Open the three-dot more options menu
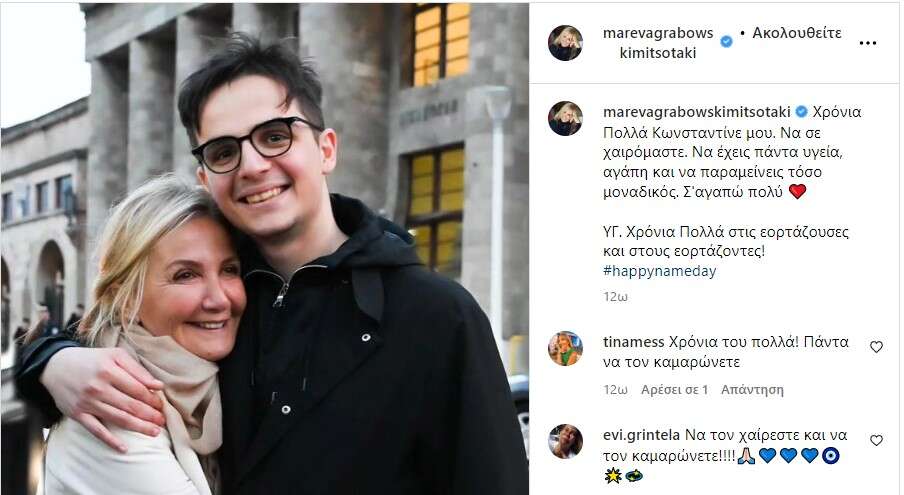The width and height of the screenshot is (904, 495). pyautogui.click(x=868, y=43)
